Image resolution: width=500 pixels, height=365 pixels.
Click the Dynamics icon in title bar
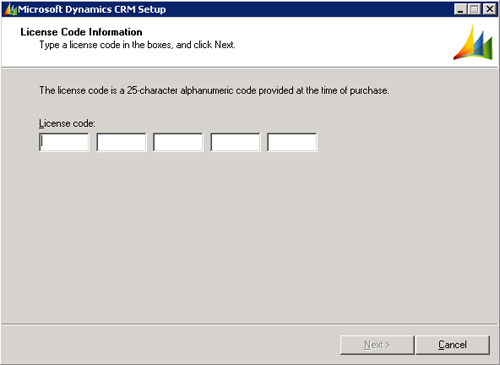coord(10,9)
